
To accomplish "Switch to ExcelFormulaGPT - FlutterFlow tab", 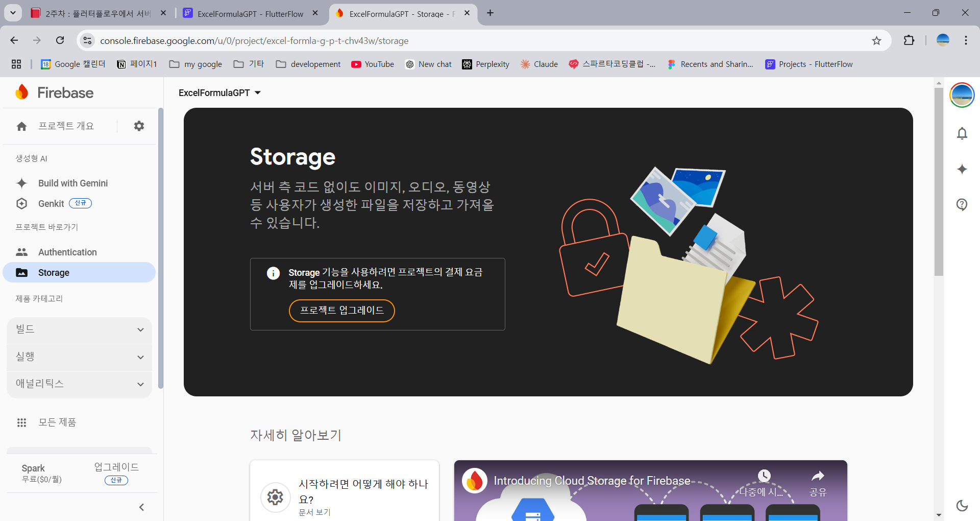I will coord(250,14).
